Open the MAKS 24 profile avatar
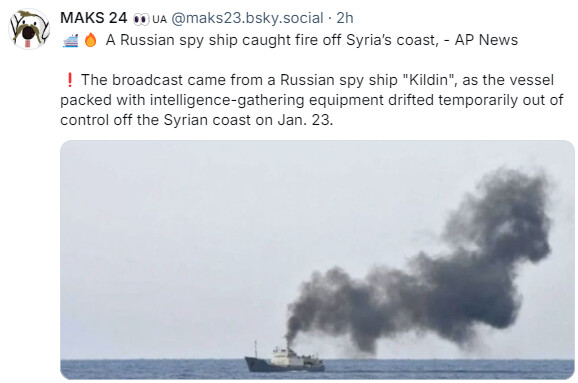Image resolution: width=578 pixels, height=383 pixels. pyautogui.click(x=29, y=29)
